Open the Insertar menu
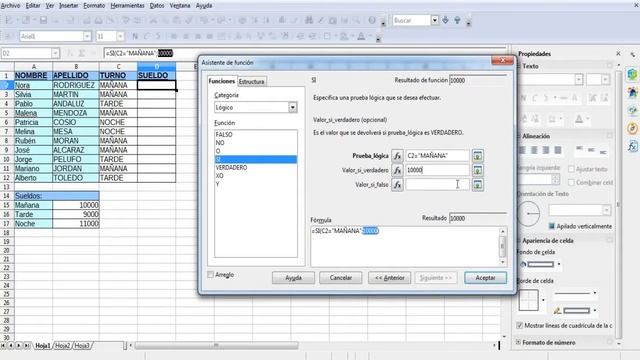The image size is (640, 360). click(69, 6)
